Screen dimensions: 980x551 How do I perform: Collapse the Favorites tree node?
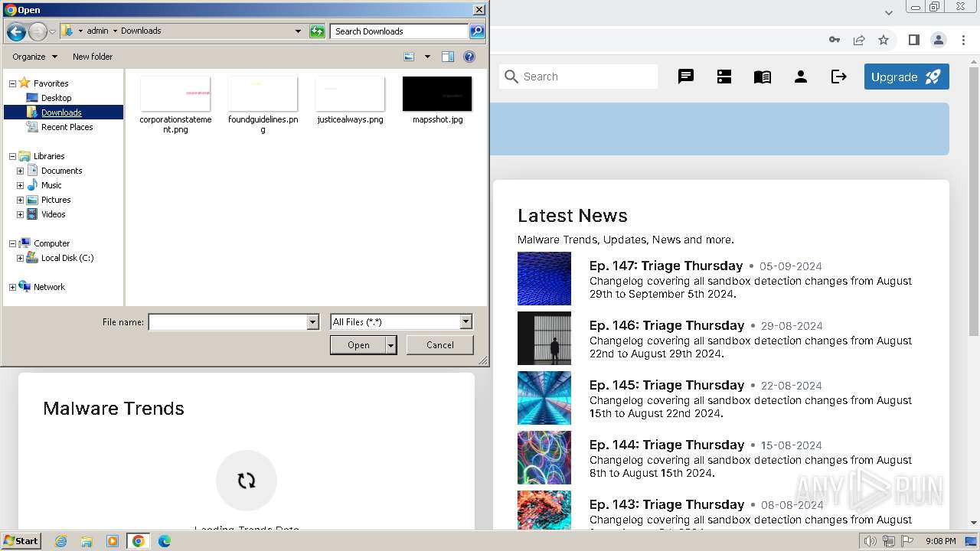[x=12, y=83]
